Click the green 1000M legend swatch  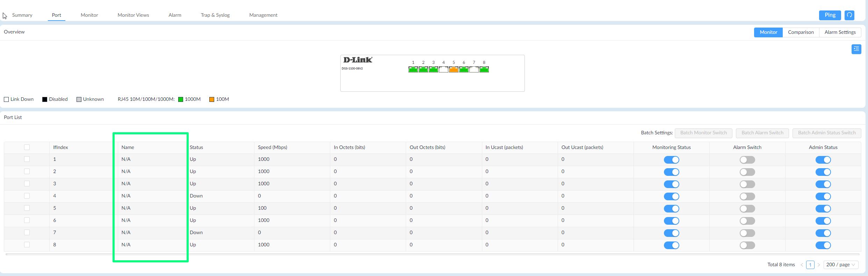[x=181, y=99]
